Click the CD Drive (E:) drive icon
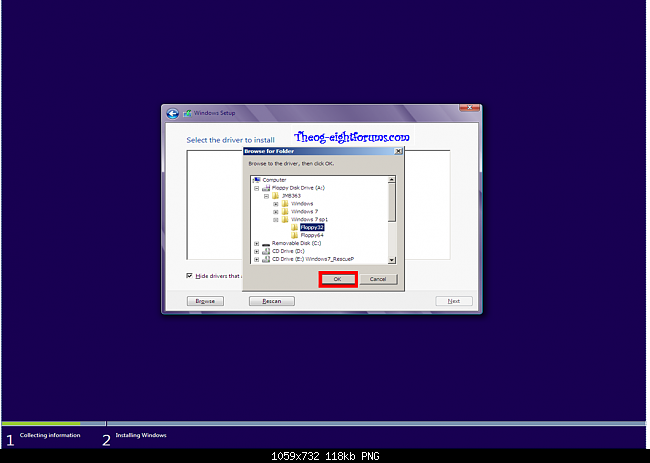Viewport: 650px width, 463px height. [266, 259]
